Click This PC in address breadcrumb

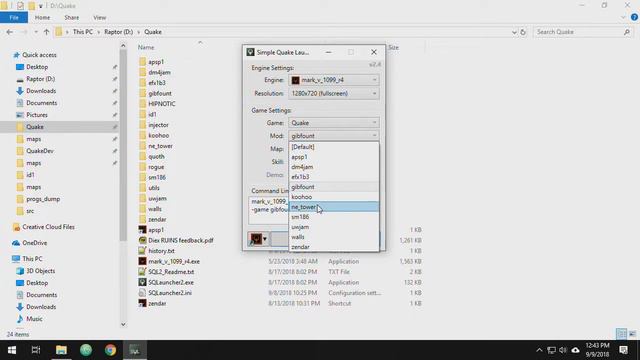(x=83, y=32)
